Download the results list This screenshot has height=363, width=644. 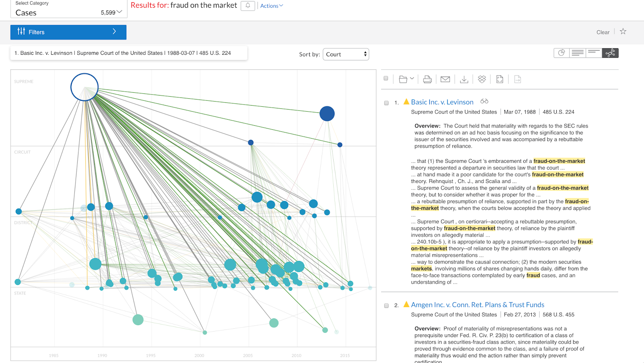(464, 79)
